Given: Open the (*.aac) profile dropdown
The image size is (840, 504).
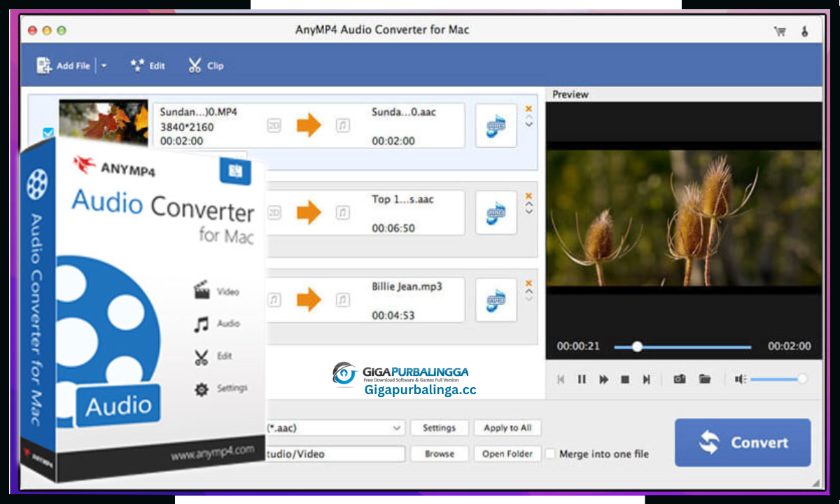Looking at the screenshot, I should [335, 428].
